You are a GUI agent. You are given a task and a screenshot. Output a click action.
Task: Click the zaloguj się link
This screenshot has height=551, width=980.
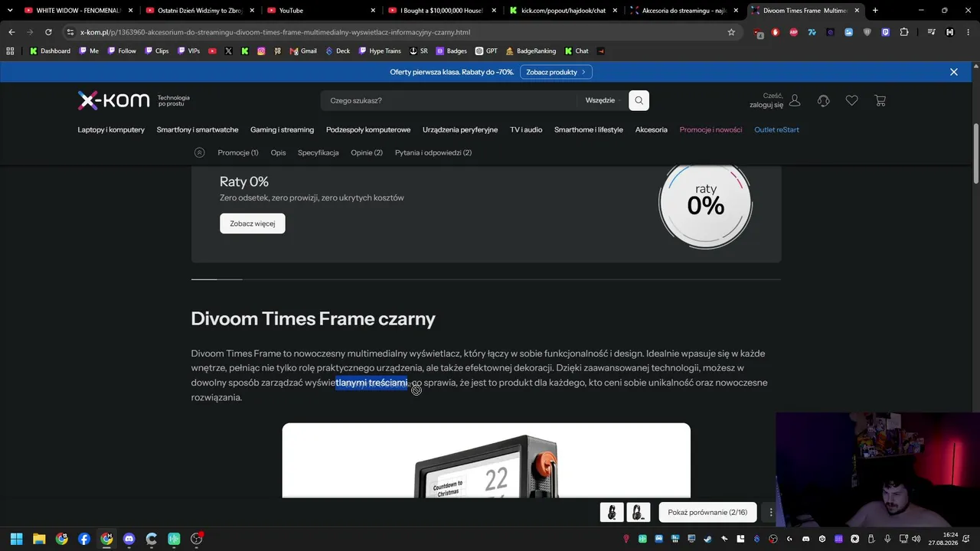pos(766,105)
